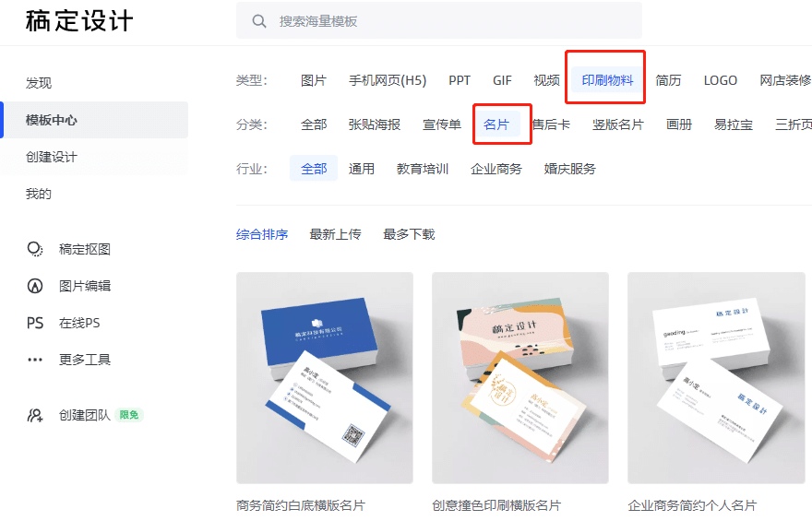
Task: Choose the 三折页 category
Action: point(793,124)
